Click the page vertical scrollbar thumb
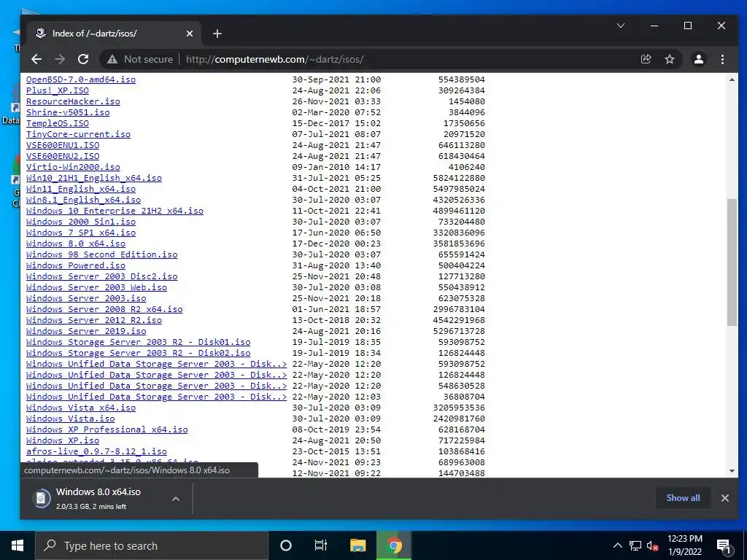 pyautogui.click(x=732, y=262)
